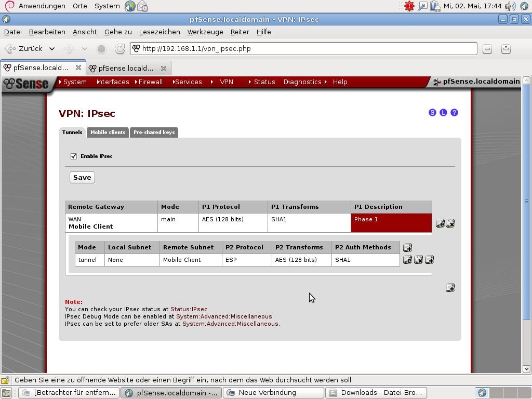Click the S services status icon

click(432, 113)
